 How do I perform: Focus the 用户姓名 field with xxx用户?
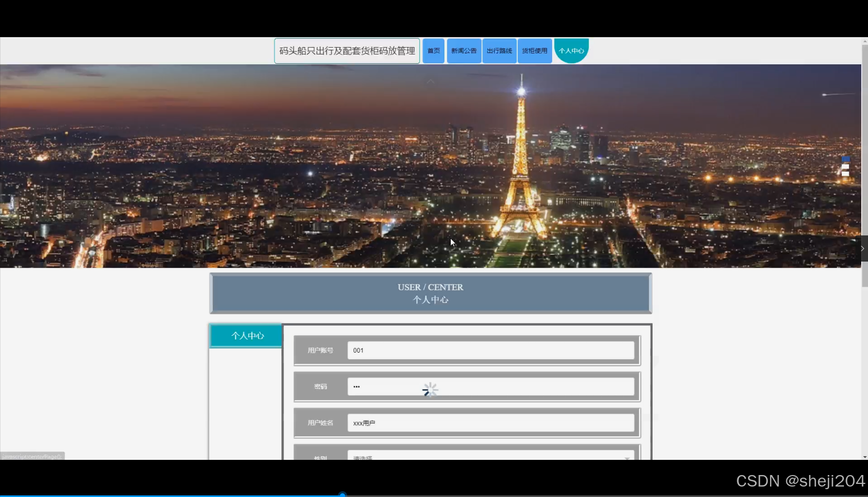(x=490, y=423)
